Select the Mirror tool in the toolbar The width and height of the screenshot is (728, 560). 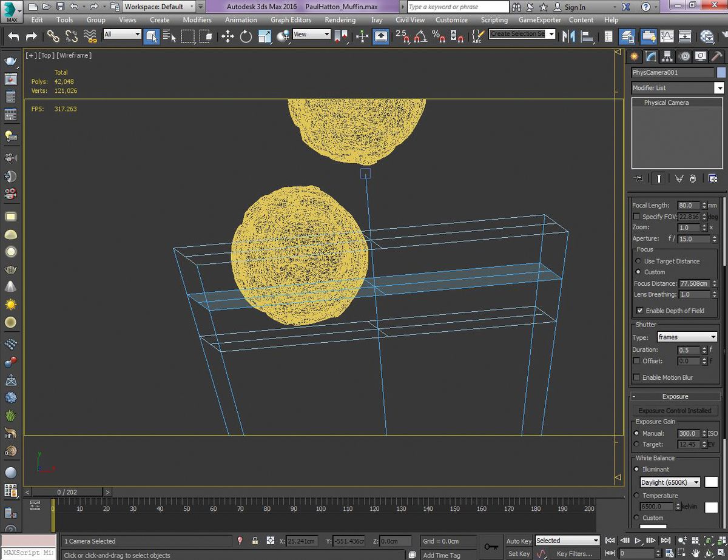[x=569, y=36]
